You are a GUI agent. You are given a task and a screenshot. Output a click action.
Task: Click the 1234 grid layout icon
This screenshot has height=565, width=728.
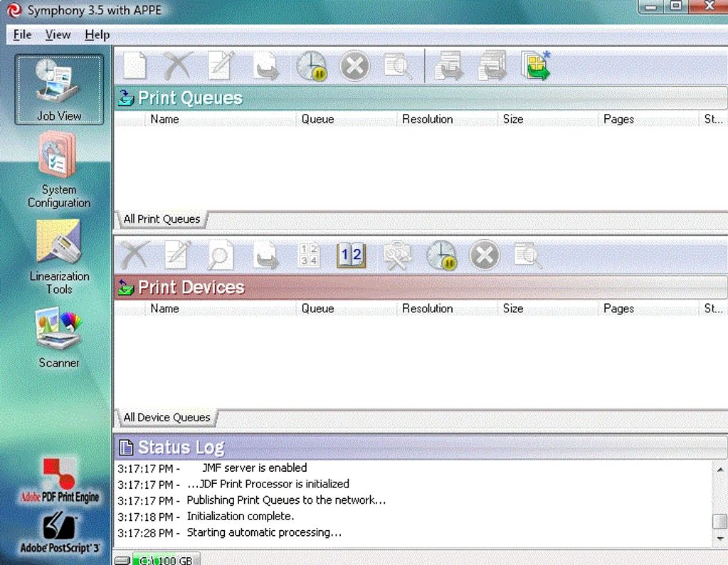309,255
